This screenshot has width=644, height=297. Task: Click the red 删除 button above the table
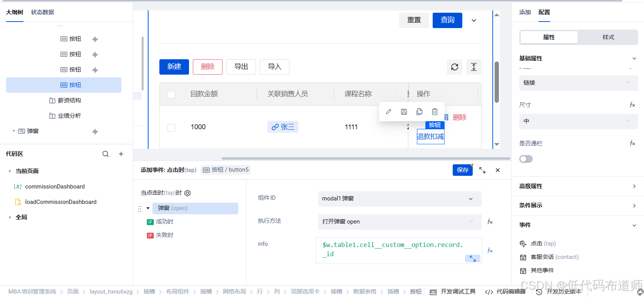tap(207, 67)
